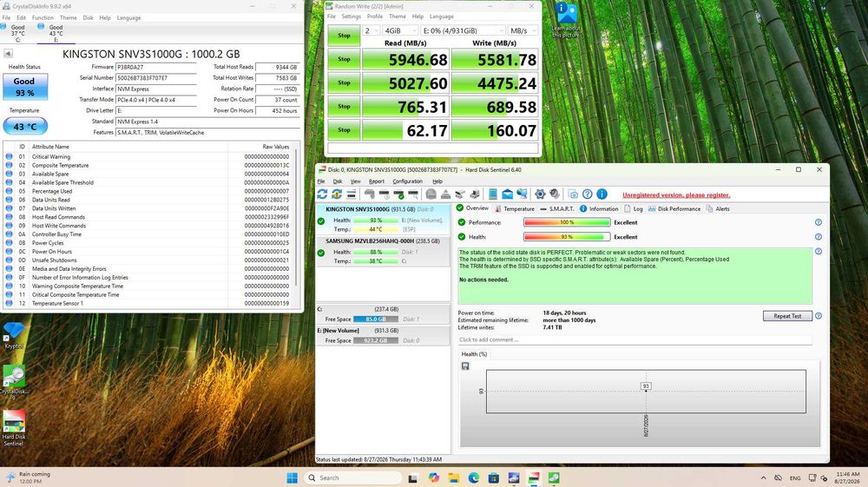Open Settings menu in CrystalDiskMark
The width and height of the screenshot is (868, 487).
click(351, 16)
